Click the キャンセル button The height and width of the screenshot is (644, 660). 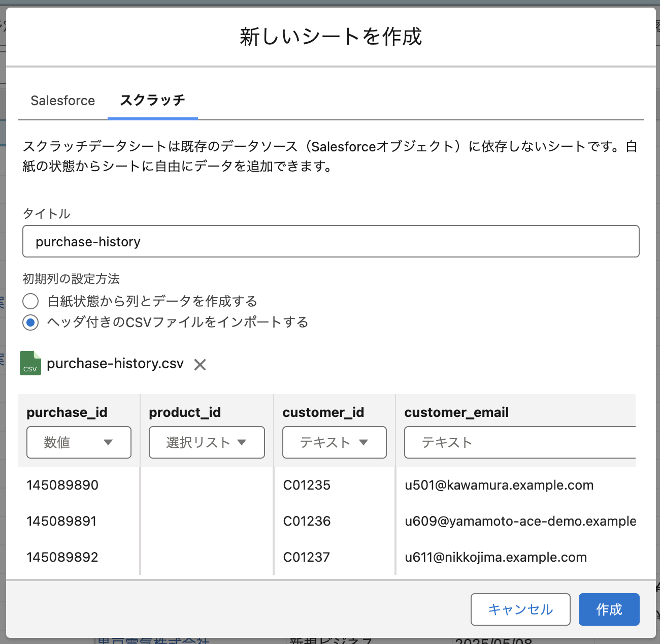point(520,609)
